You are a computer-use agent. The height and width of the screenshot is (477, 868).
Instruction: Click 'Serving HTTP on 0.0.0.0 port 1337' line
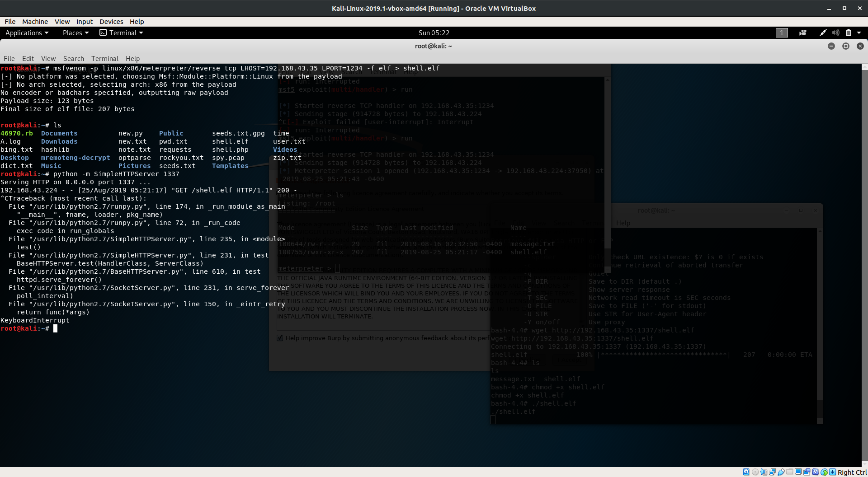(75, 182)
